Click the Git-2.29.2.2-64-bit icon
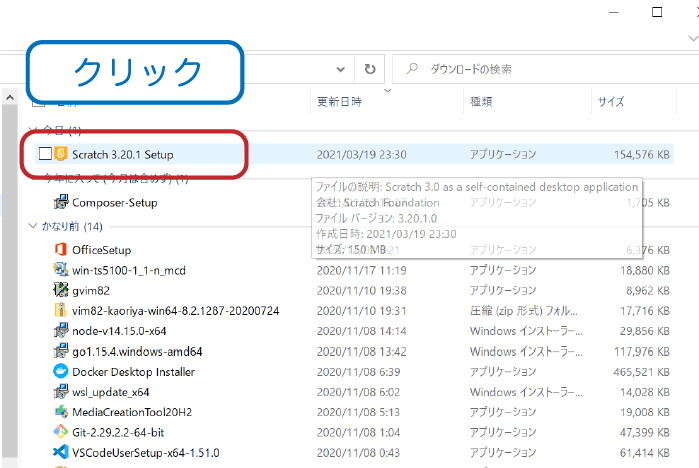The height and width of the screenshot is (468, 699). coord(61,432)
